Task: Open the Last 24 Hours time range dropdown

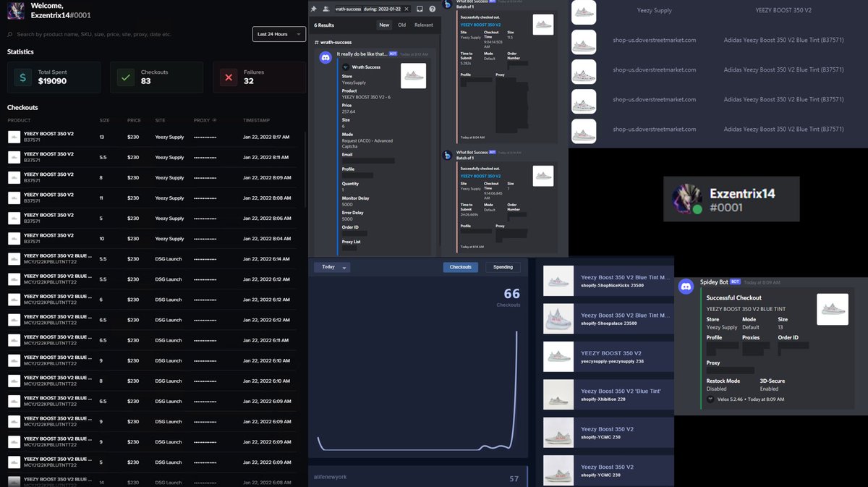Action: pos(279,34)
